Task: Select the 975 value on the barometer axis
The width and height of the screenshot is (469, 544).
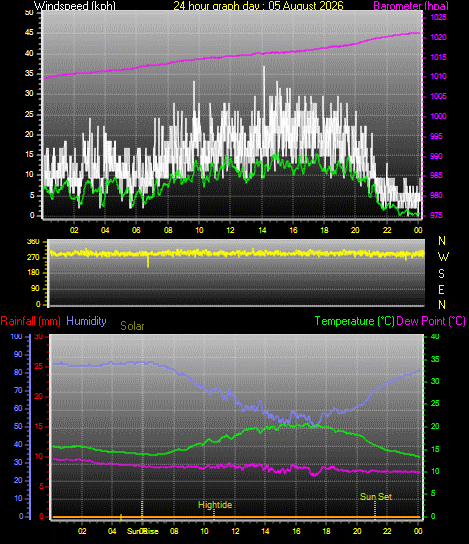Action: [x=436, y=215]
